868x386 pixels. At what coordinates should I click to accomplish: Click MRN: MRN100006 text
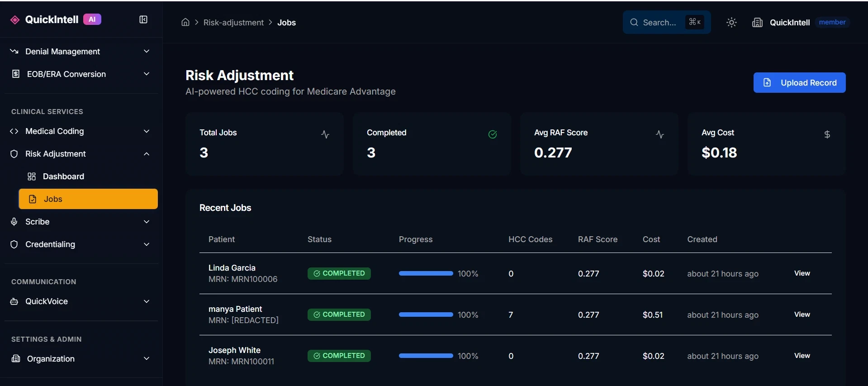[243, 279]
